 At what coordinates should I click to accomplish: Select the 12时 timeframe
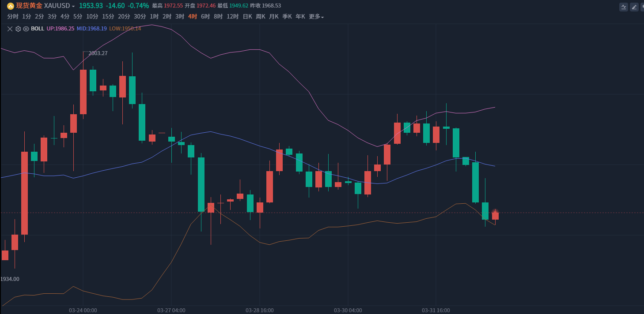click(x=233, y=17)
